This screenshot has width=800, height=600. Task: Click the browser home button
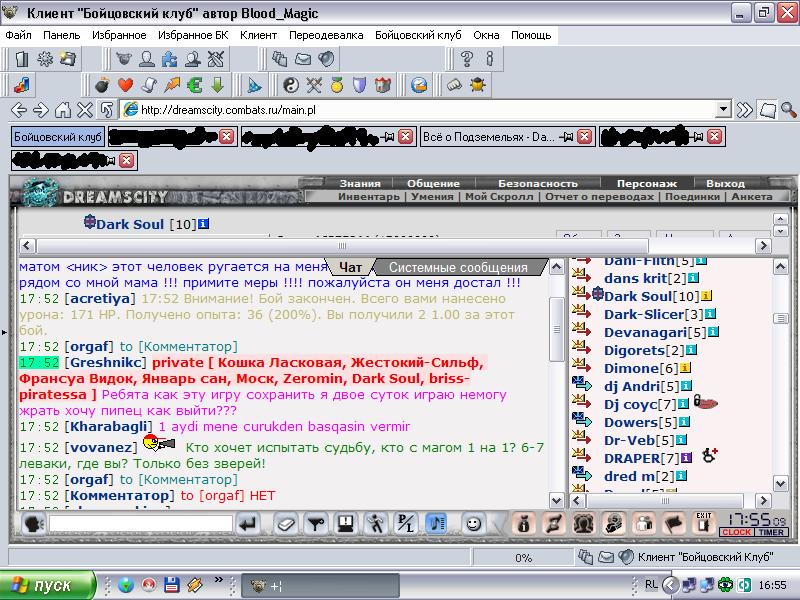(63, 110)
